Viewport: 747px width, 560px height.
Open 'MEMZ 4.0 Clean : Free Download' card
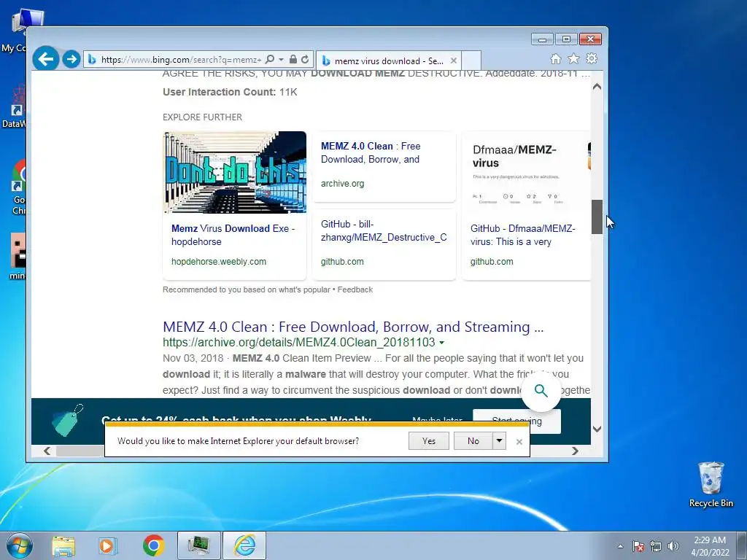click(371, 152)
